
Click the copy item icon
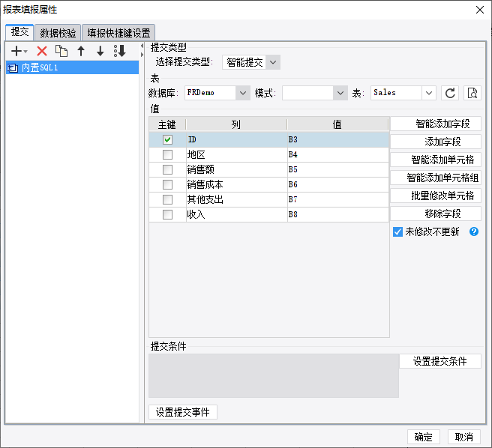[61, 51]
